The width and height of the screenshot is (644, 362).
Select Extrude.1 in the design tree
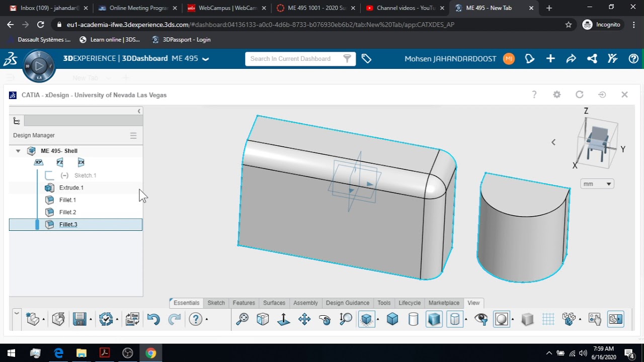coord(71,188)
